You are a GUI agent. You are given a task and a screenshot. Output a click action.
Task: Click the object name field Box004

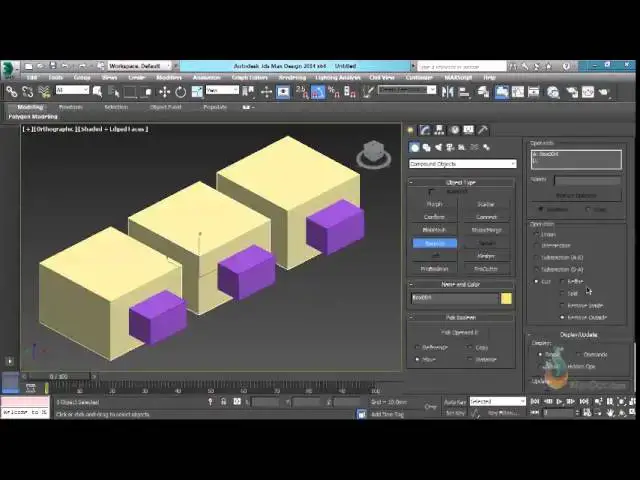click(455, 298)
